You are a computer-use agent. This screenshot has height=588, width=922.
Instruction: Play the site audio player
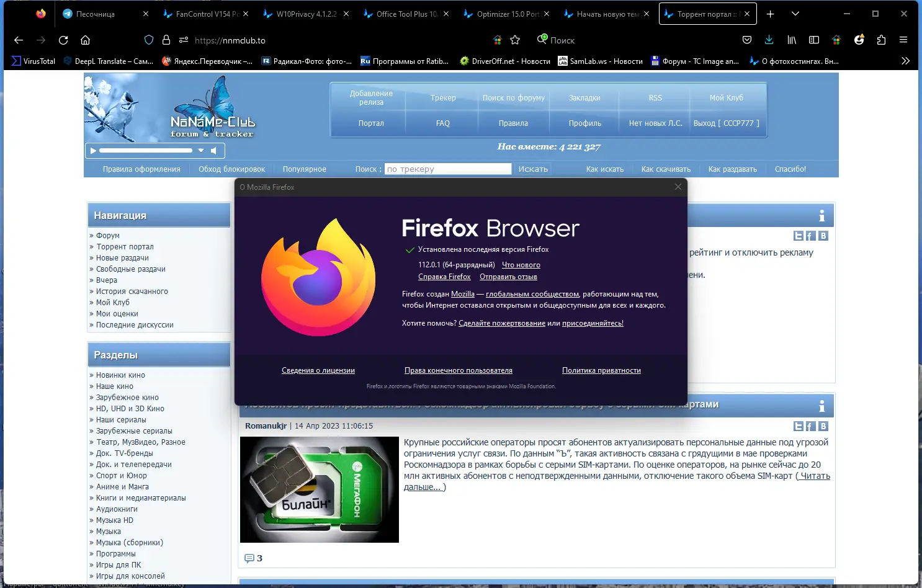93,151
